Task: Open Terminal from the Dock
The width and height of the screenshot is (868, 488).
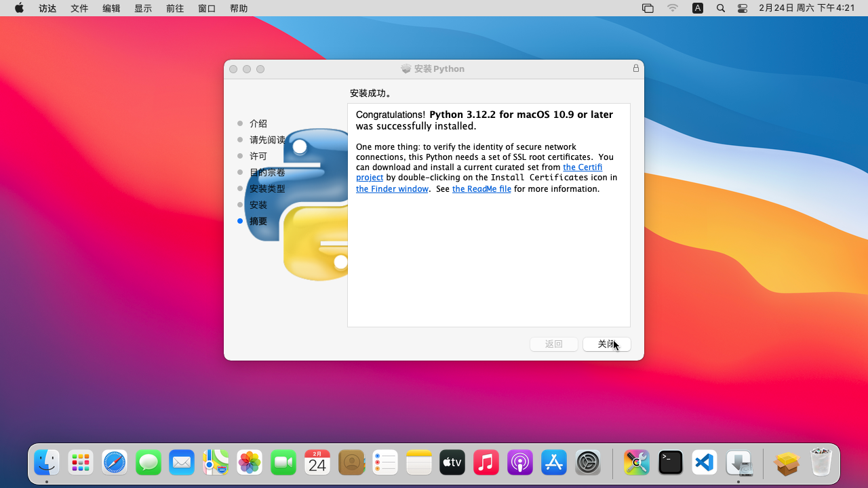Action: click(x=671, y=463)
